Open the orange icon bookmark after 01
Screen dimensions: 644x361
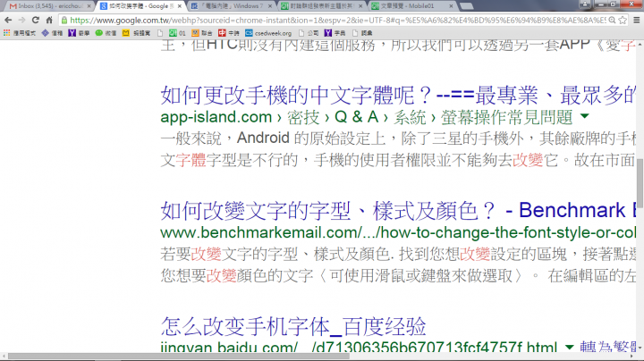click(x=201, y=33)
